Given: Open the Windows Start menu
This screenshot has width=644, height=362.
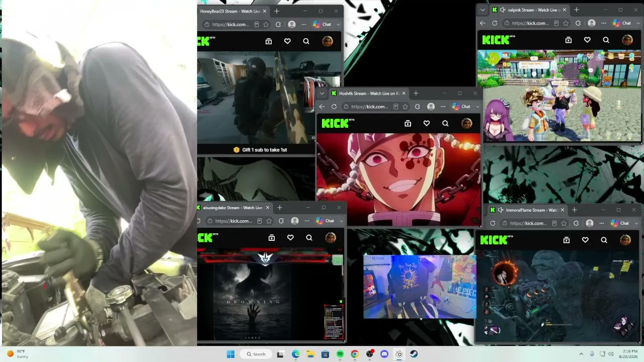Looking at the screenshot, I should 230,354.
